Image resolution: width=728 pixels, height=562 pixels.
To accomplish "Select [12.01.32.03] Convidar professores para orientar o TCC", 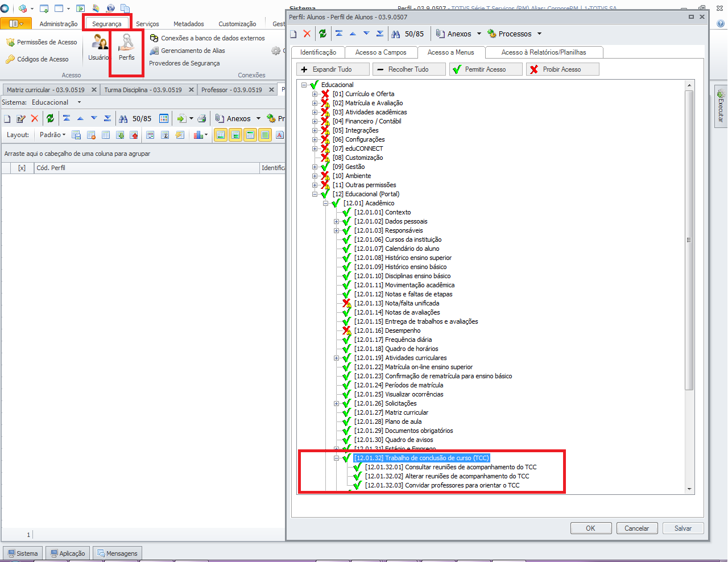I will click(442, 485).
